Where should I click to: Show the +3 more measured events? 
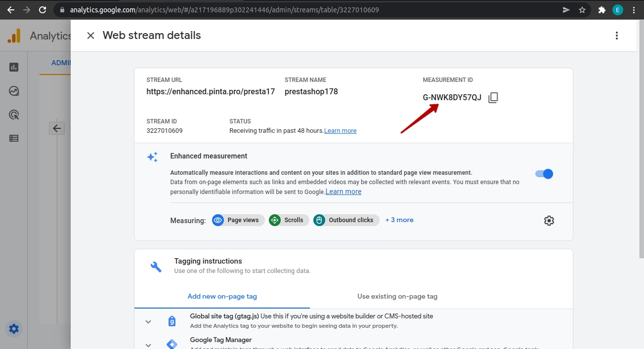click(399, 220)
